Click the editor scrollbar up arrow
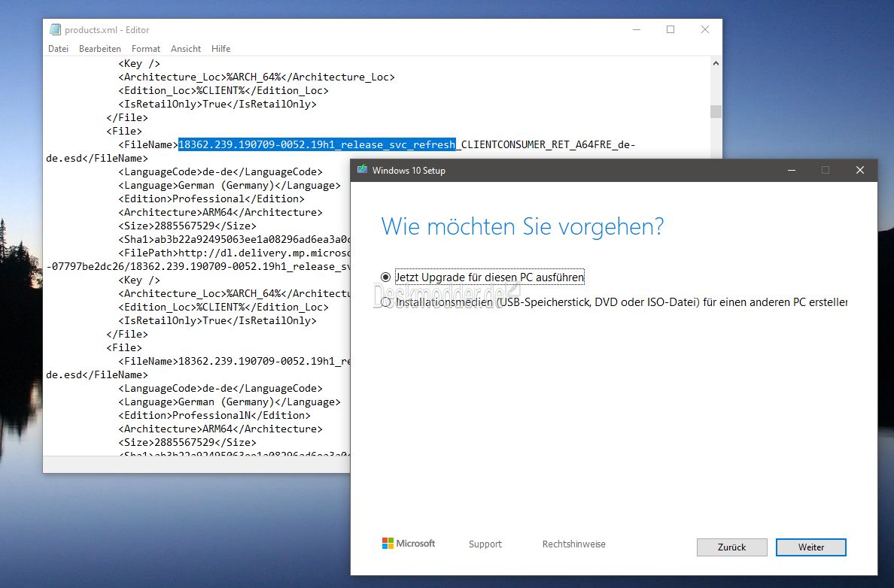The image size is (894, 588). [x=716, y=63]
